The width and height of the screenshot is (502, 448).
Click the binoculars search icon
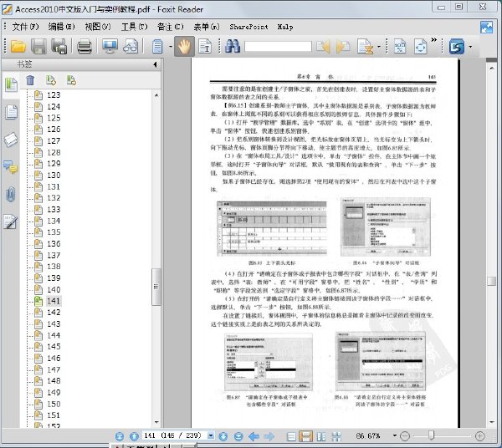pos(233,47)
